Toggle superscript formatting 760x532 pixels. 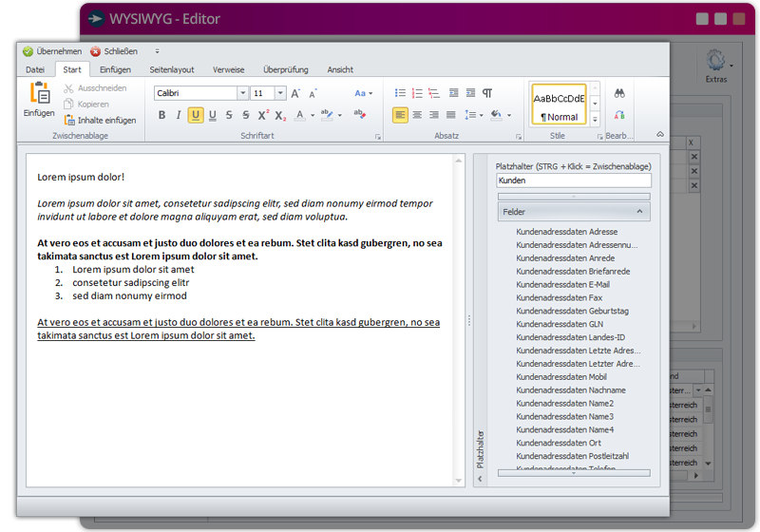pos(263,115)
